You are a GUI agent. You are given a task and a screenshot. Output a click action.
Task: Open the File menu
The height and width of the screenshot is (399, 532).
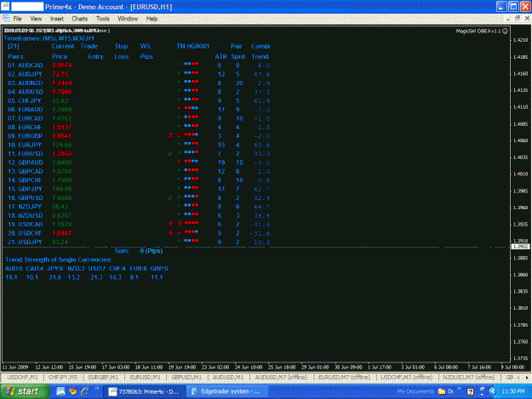coord(17,19)
